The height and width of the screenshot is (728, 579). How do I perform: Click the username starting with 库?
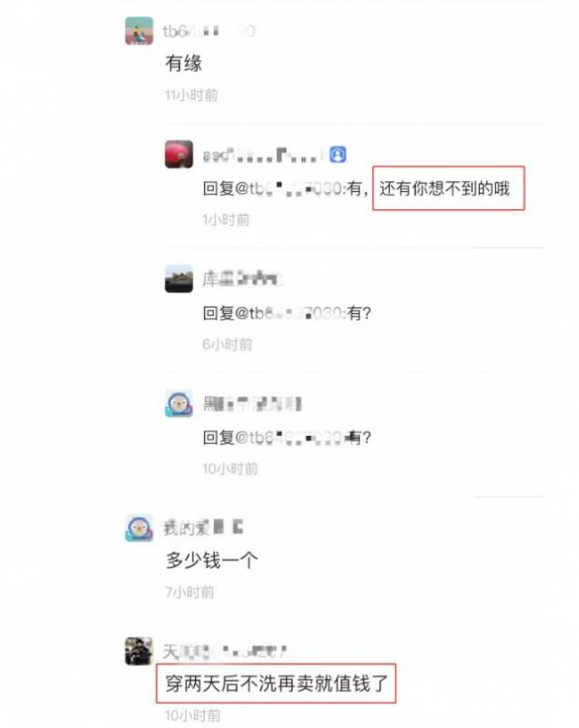(x=242, y=278)
